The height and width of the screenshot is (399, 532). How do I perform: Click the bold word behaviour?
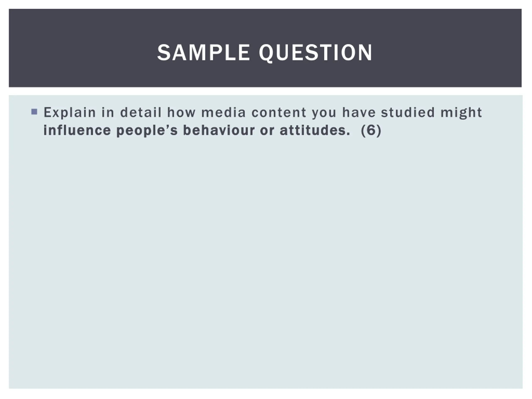219,130
